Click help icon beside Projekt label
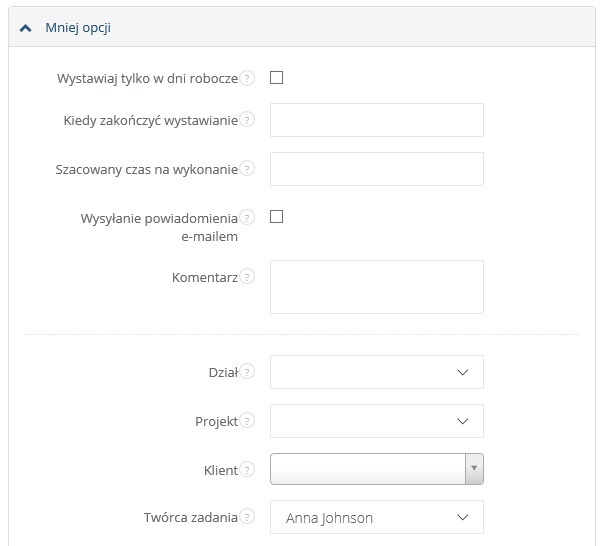Viewport: 607px width, 546px height. point(247,421)
